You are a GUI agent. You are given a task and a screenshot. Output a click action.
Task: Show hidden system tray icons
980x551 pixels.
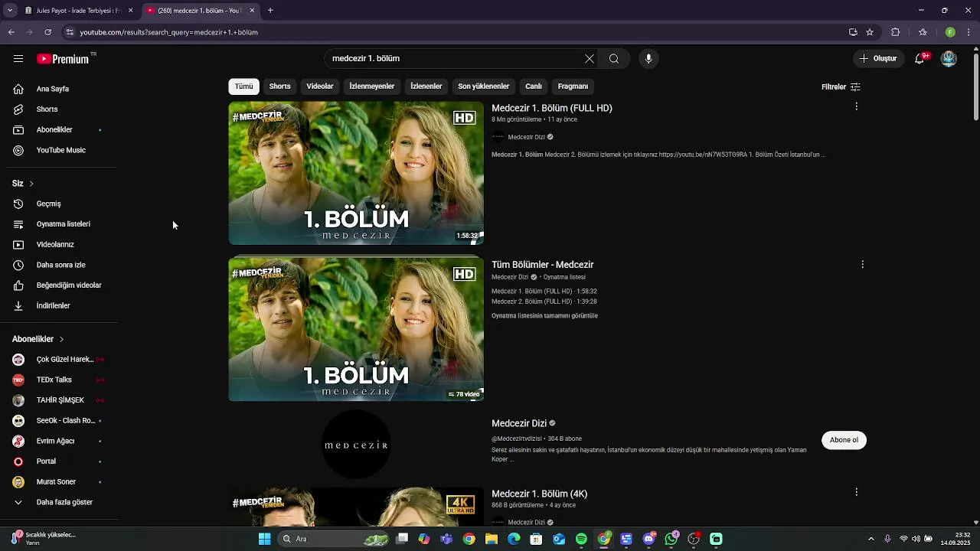pyautogui.click(x=871, y=539)
